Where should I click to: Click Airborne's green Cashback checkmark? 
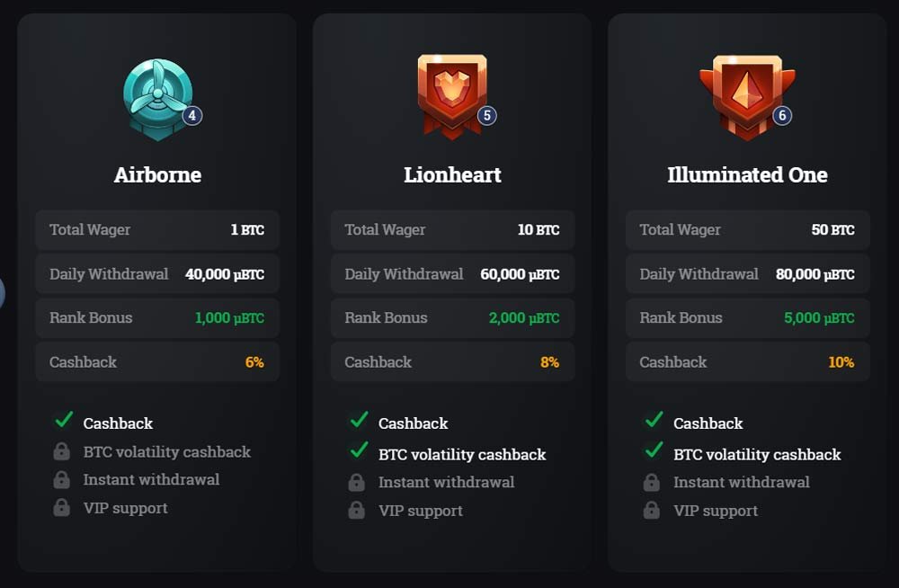click(64, 419)
